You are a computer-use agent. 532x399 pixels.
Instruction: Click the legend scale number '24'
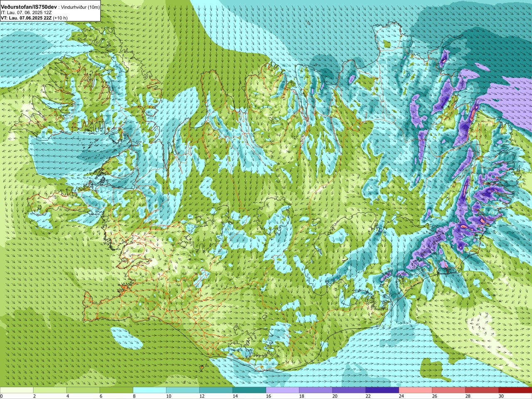pos(401,396)
